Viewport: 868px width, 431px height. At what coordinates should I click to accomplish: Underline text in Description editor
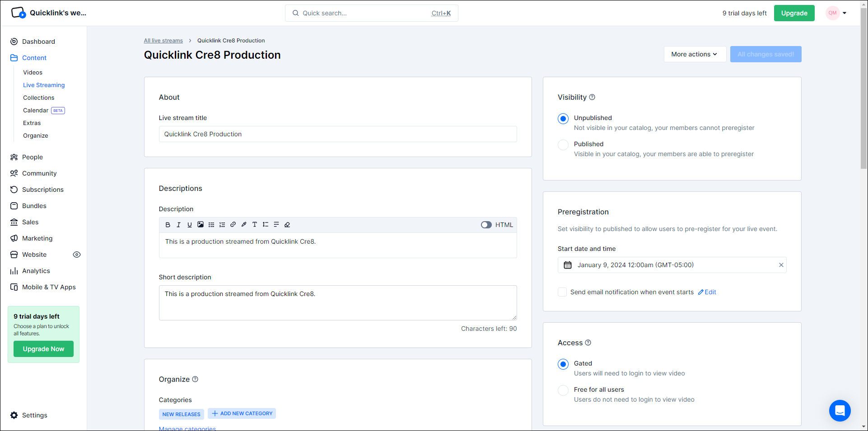pyautogui.click(x=190, y=225)
